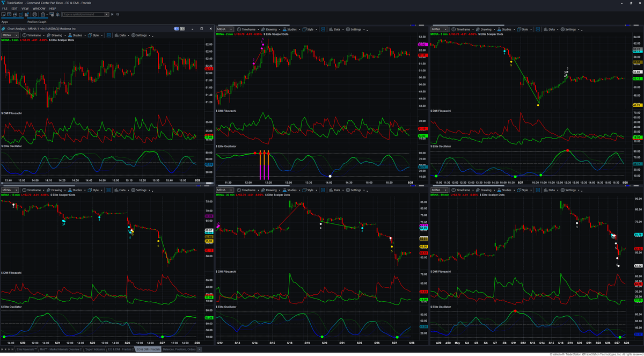Toggle the link icon in 2 min chart
The width and height of the screenshot is (644, 356).
(x=324, y=29)
